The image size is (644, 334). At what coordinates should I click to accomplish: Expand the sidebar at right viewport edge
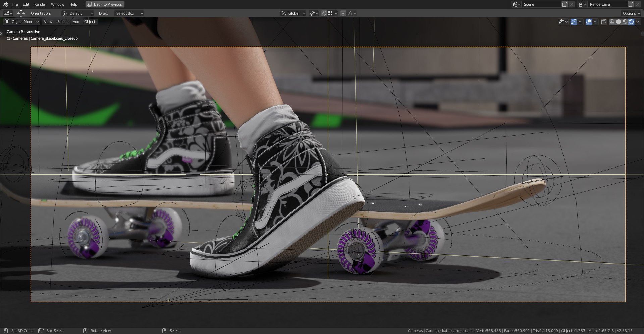click(642, 33)
